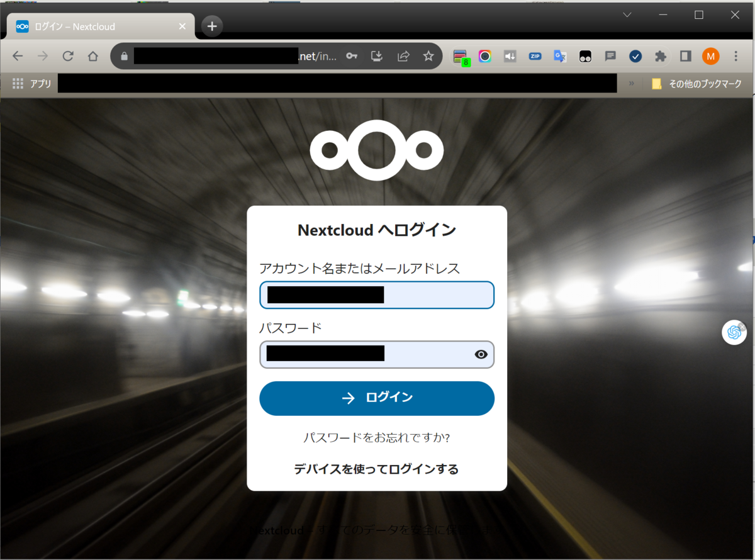Open the tab search dropdown arrow

tap(627, 15)
